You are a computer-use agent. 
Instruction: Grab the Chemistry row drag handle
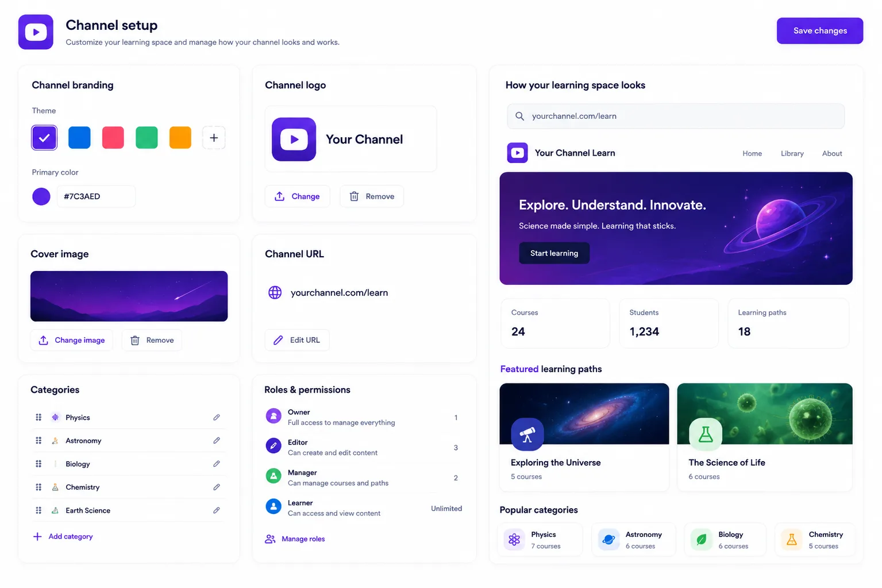tap(38, 487)
